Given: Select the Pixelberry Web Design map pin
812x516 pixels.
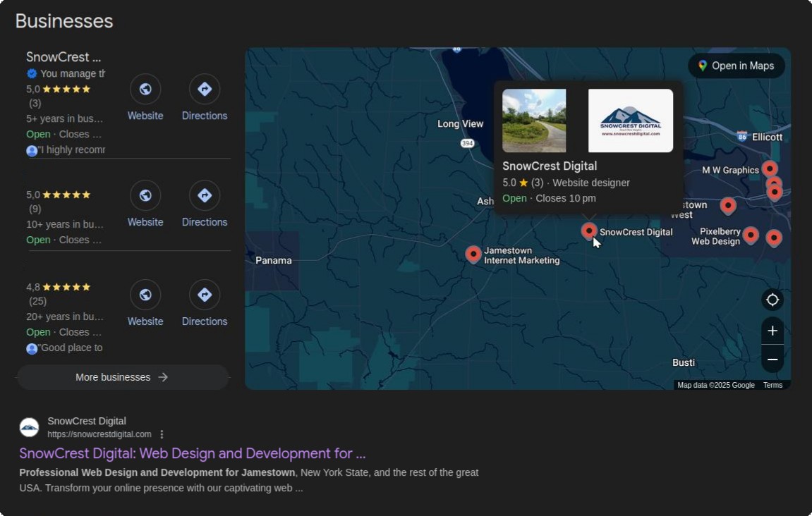Looking at the screenshot, I should coord(751,235).
